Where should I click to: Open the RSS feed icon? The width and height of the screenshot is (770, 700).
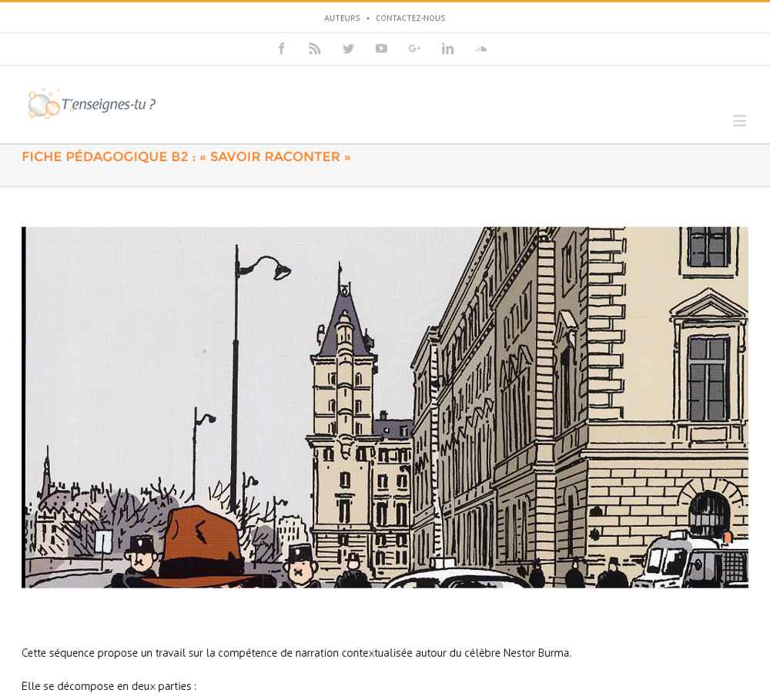315,49
